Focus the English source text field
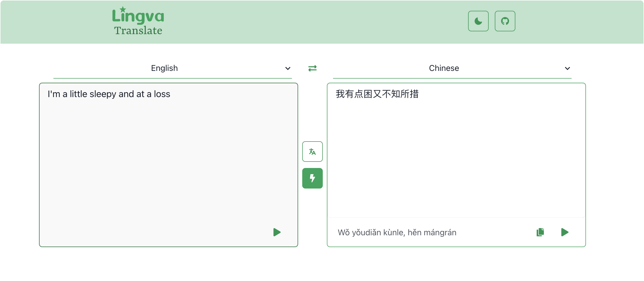Image resolution: width=644 pixels, height=281 pixels. click(x=168, y=165)
